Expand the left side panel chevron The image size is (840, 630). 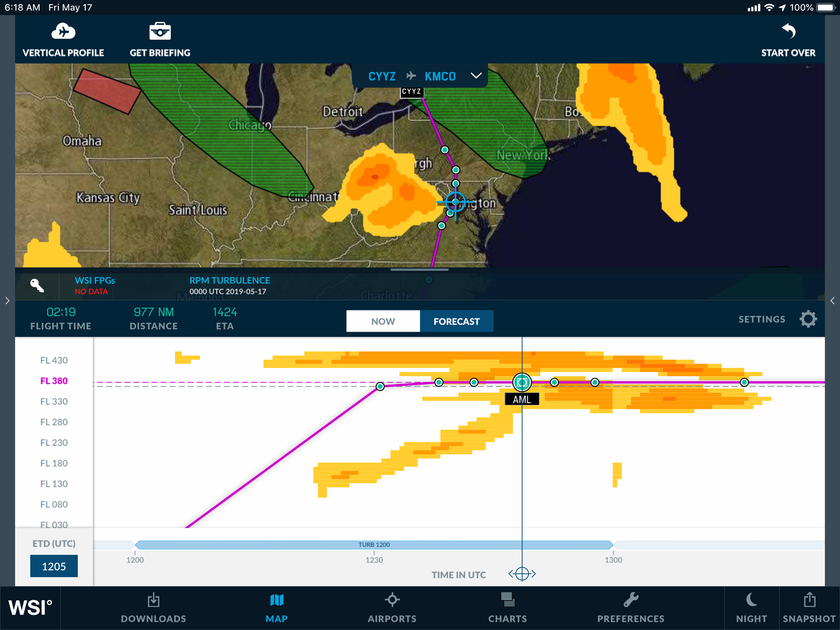[x=7, y=301]
